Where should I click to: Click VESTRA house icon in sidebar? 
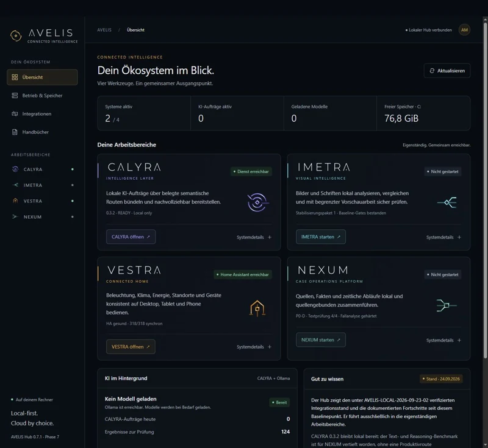pos(15,201)
